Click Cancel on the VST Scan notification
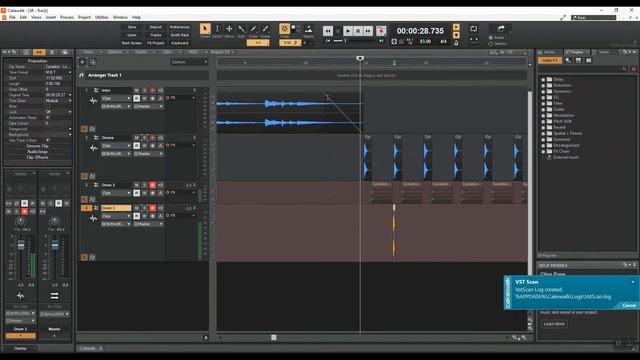The width and height of the screenshot is (640, 360). coord(629,305)
